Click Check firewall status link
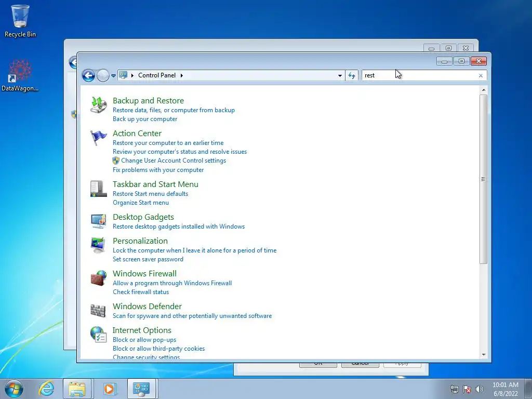The width and height of the screenshot is (532, 399). click(x=140, y=292)
